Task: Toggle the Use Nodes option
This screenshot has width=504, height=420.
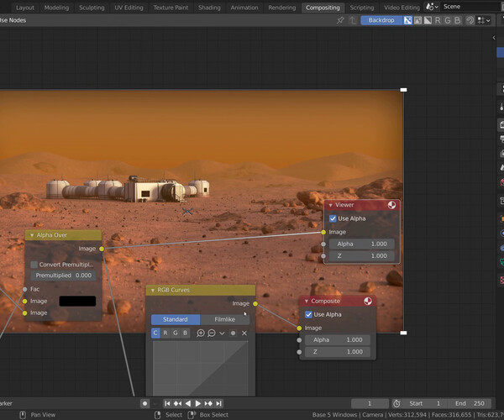Action: click(13, 20)
